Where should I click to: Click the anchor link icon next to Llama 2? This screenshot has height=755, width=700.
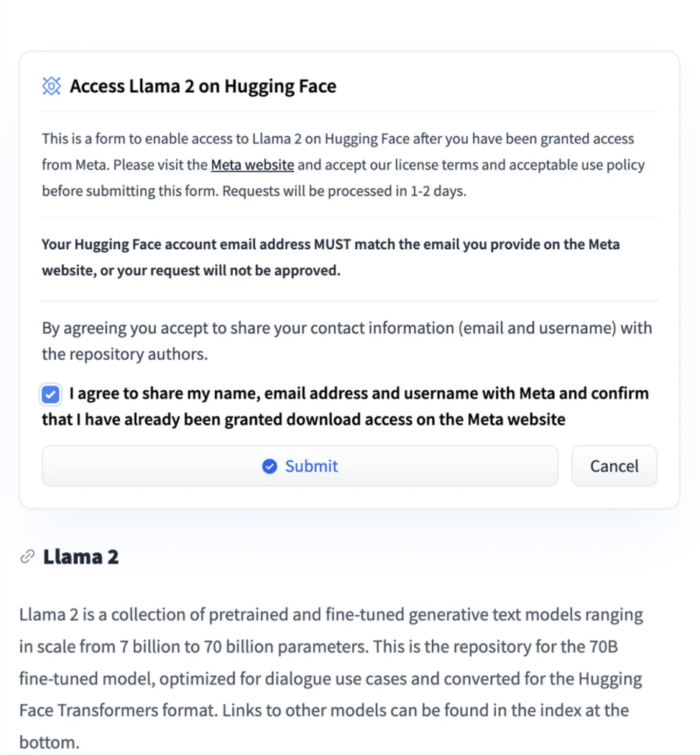tap(27, 557)
